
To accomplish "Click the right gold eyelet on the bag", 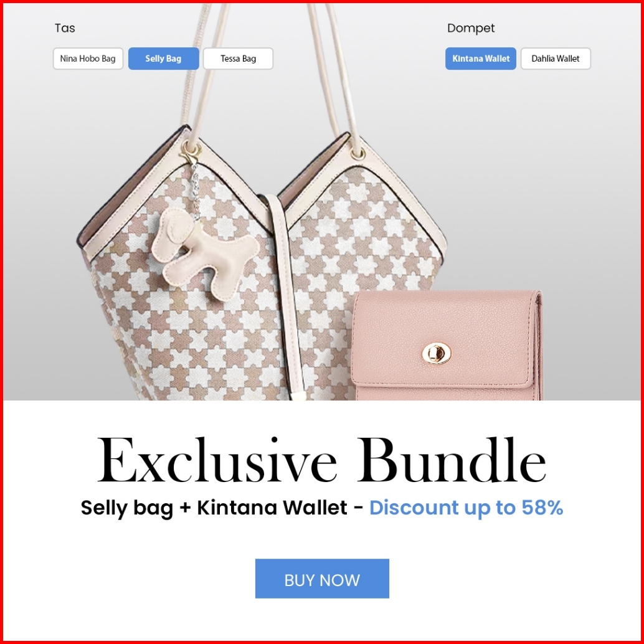I will (358, 154).
